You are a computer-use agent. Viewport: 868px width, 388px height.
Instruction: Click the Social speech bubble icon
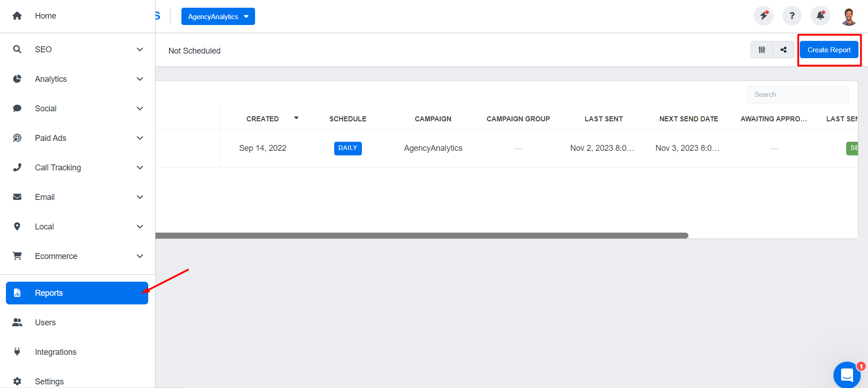pyautogui.click(x=17, y=108)
